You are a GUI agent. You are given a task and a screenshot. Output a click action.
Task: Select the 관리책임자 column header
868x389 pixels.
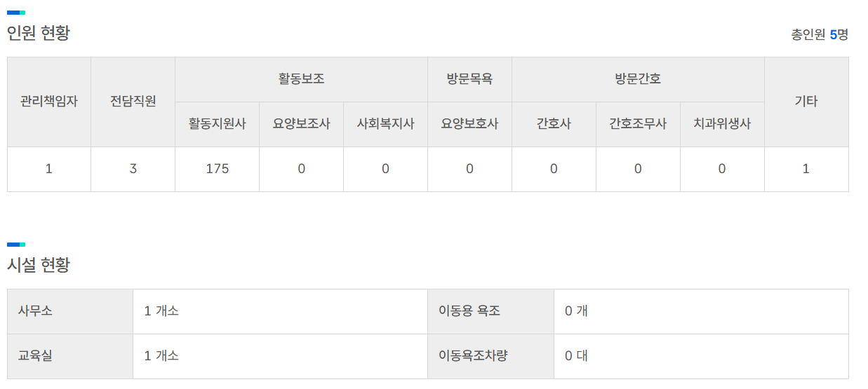coord(49,101)
